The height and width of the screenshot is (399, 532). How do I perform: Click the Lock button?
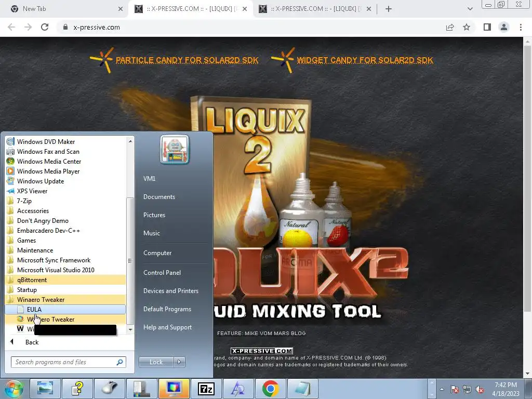click(x=156, y=362)
